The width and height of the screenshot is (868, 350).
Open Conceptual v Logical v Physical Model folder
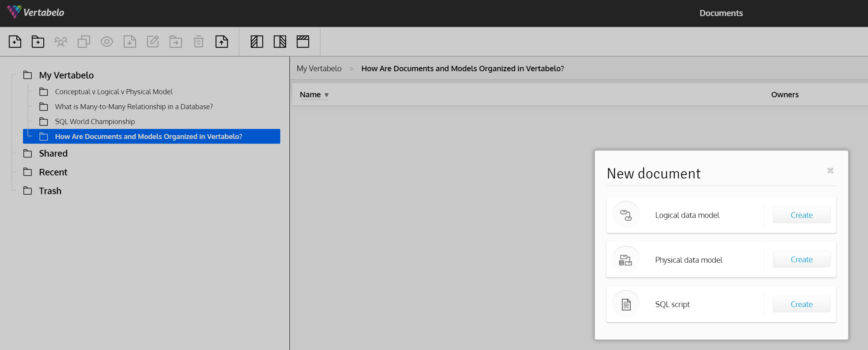(x=114, y=92)
